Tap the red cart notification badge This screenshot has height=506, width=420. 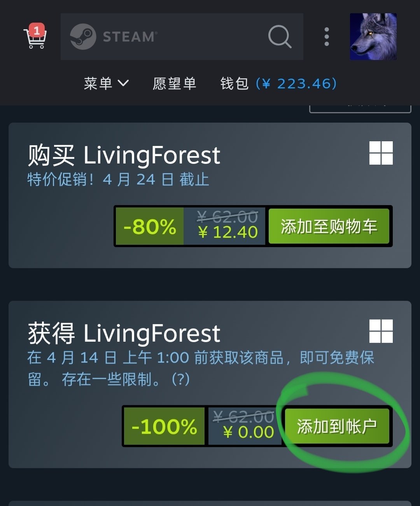coord(37,30)
